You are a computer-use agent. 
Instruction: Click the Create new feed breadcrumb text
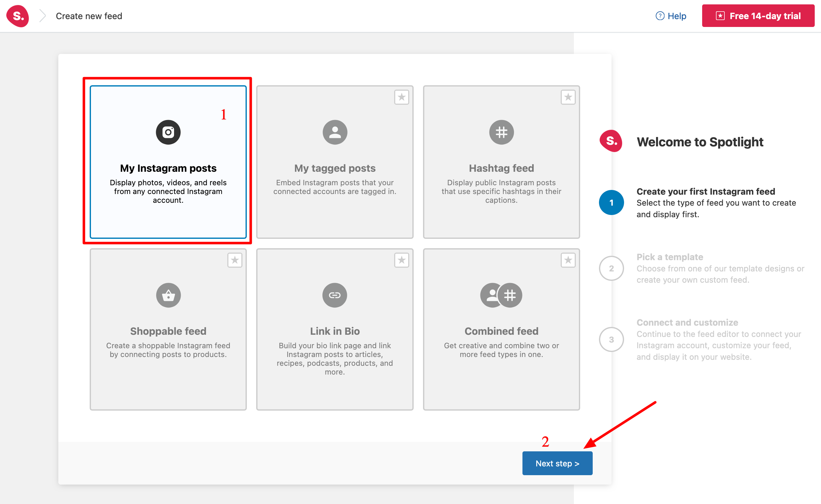coord(89,16)
